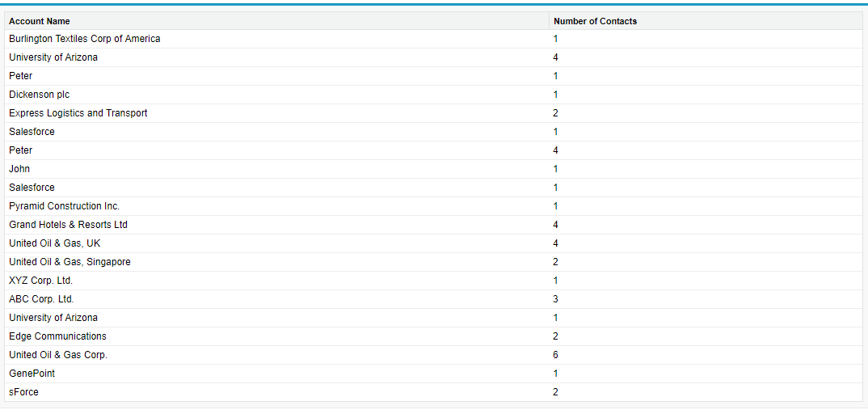
Task: Click contact count 4 for Grand Hotels
Action: pyautogui.click(x=555, y=225)
